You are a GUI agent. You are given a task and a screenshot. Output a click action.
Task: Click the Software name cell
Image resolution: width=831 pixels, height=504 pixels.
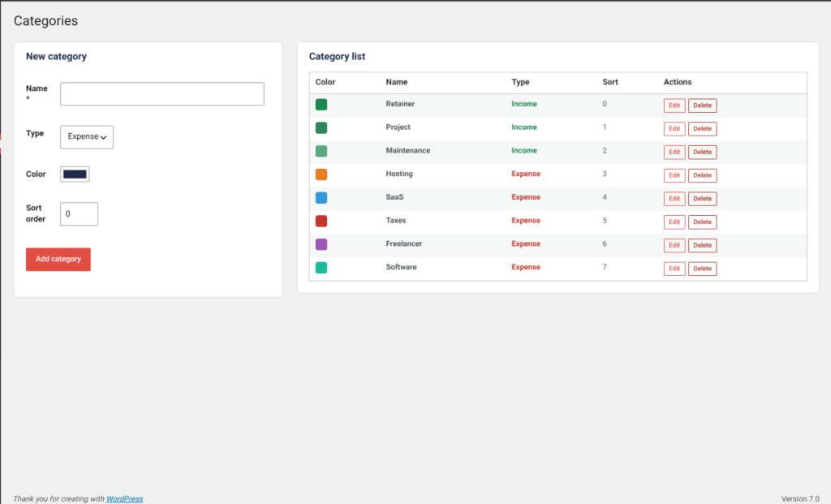(x=401, y=267)
